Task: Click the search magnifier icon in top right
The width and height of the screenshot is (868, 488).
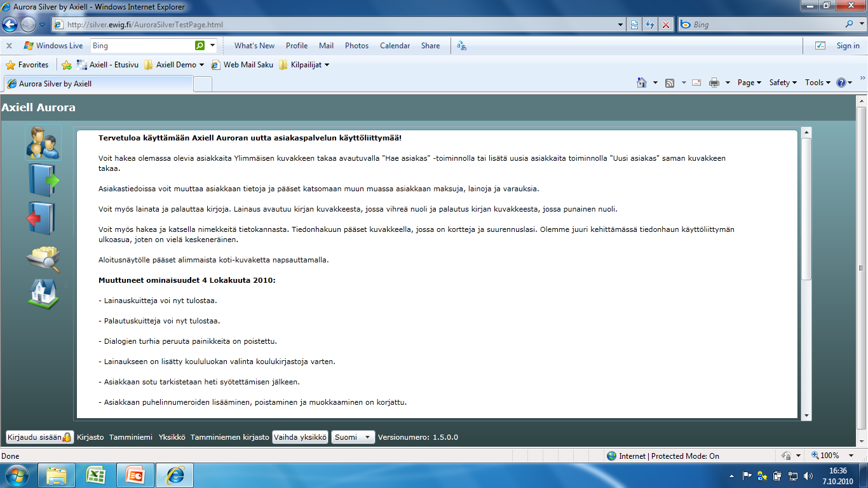Action: point(850,24)
